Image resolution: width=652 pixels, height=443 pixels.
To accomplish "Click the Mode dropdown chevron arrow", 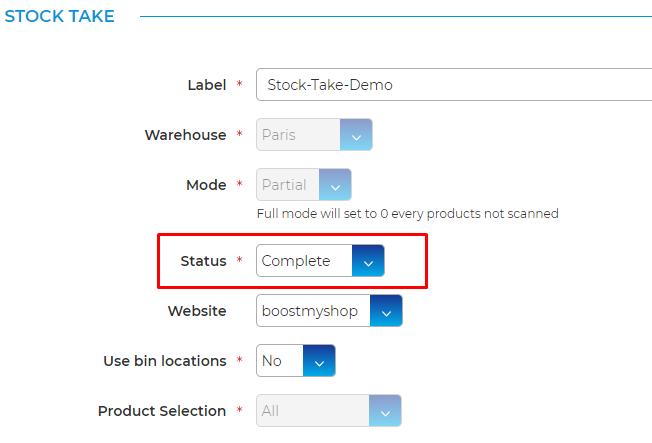I will pos(335,185).
